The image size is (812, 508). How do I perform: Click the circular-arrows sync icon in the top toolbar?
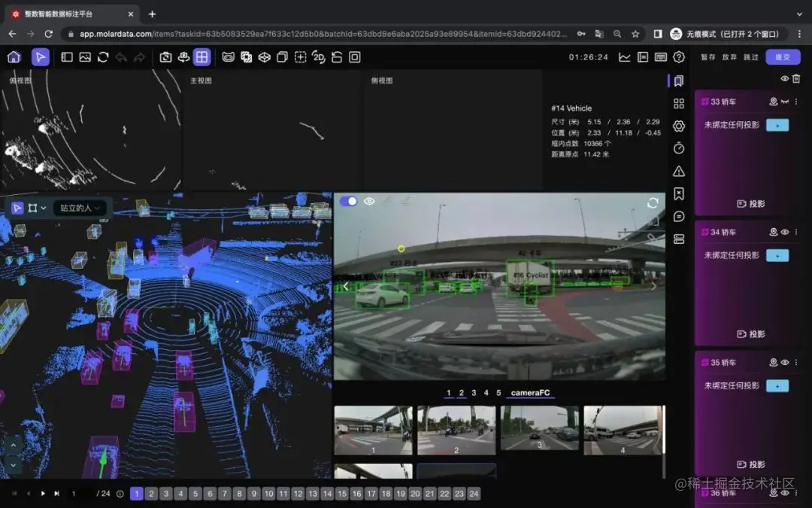103,57
